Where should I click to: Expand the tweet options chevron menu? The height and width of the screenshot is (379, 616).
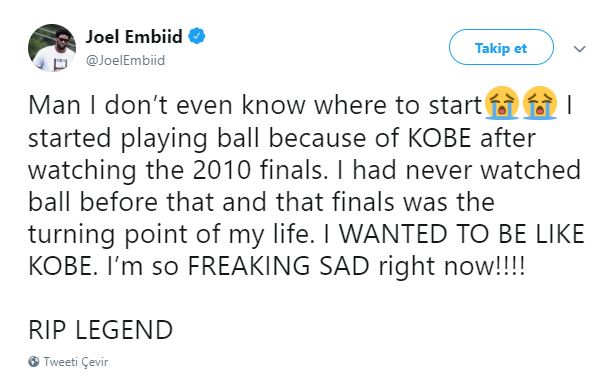(580, 49)
